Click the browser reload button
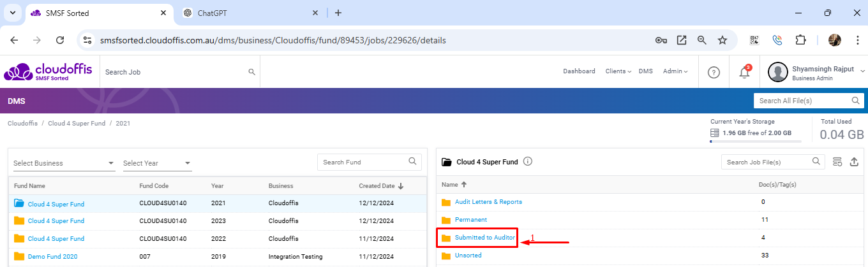Image resolution: width=868 pixels, height=267 pixels. [x=60, y=40]
